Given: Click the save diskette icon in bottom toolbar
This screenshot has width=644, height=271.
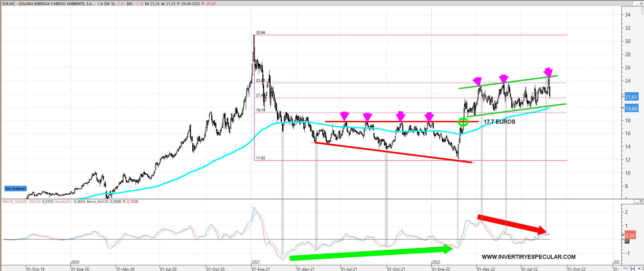Looking at the screenshot, I should point(632,268).
